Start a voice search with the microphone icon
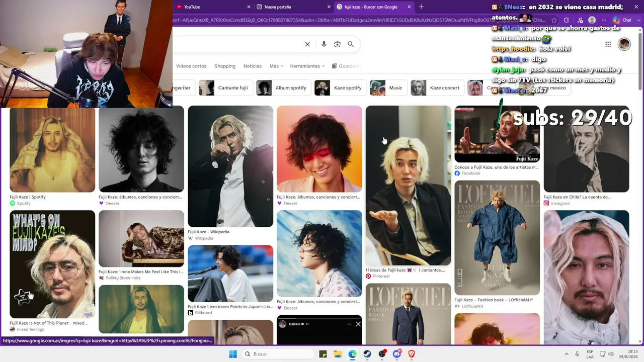644x362 pixels. pos(324,44)
